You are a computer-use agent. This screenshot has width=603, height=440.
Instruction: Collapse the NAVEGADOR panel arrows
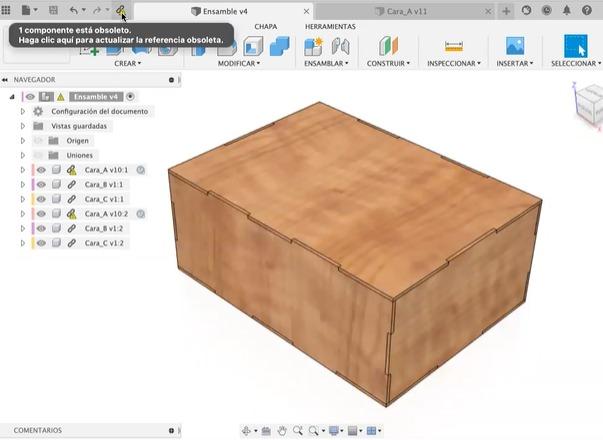click(x=5, y=80)
